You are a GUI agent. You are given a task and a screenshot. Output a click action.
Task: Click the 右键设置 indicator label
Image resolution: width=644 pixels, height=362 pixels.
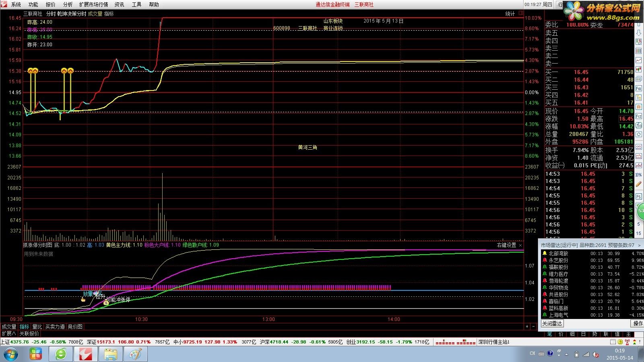tap(506, 245)
